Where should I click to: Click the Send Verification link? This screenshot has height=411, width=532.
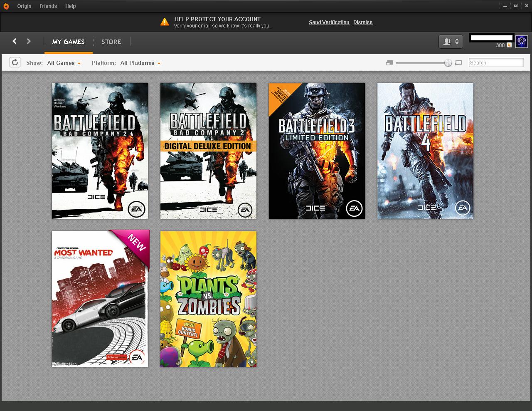tap(329, 22)
